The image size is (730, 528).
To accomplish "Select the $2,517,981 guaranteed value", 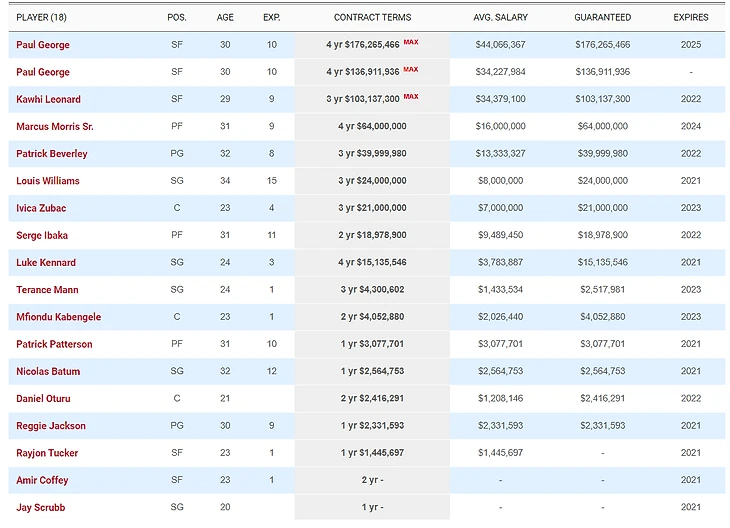I will pyautogui.click(x=602, y=290).
